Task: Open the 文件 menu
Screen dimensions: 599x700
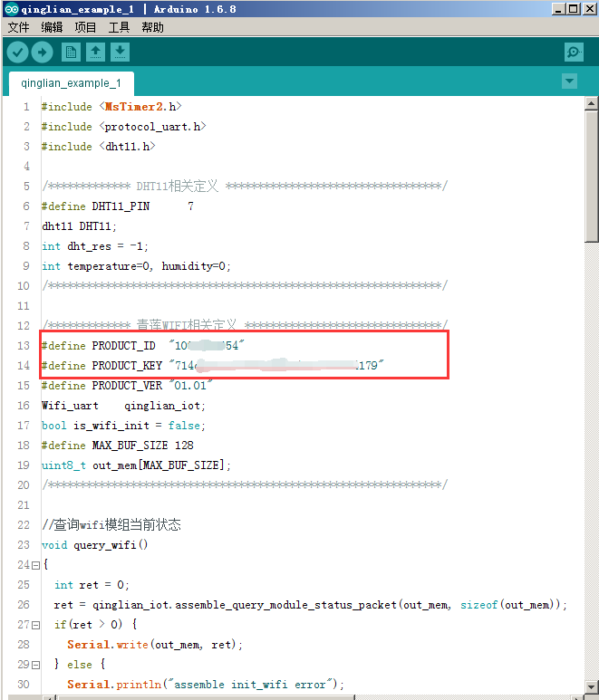Action: tap(18, 27)
